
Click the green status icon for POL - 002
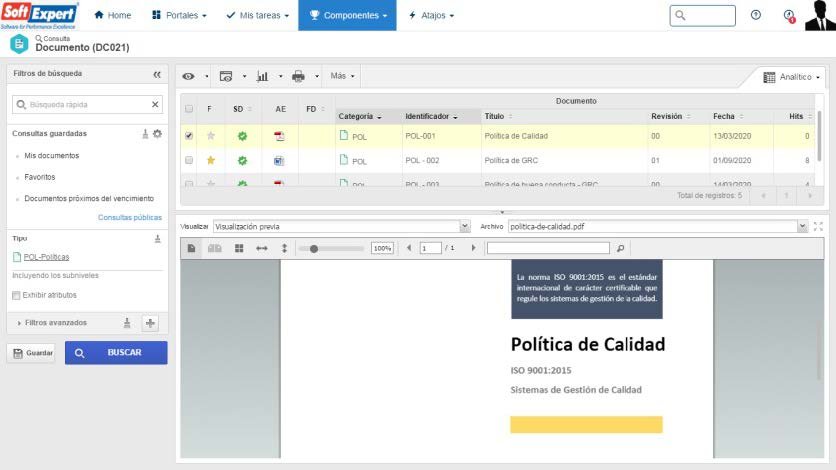point(242,160)
